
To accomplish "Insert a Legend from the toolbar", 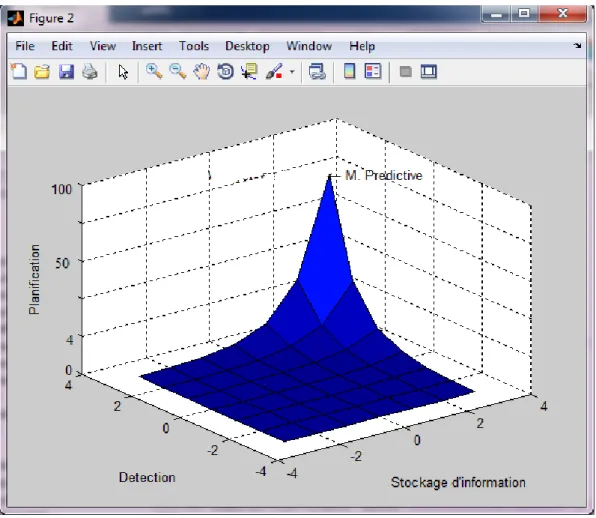I will pyautogui.click(x=373, y=71).
